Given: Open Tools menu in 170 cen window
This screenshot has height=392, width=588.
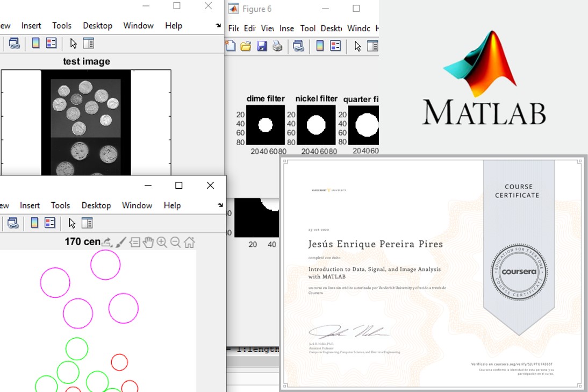Looking at the screenshot, I should coord(60,205).
